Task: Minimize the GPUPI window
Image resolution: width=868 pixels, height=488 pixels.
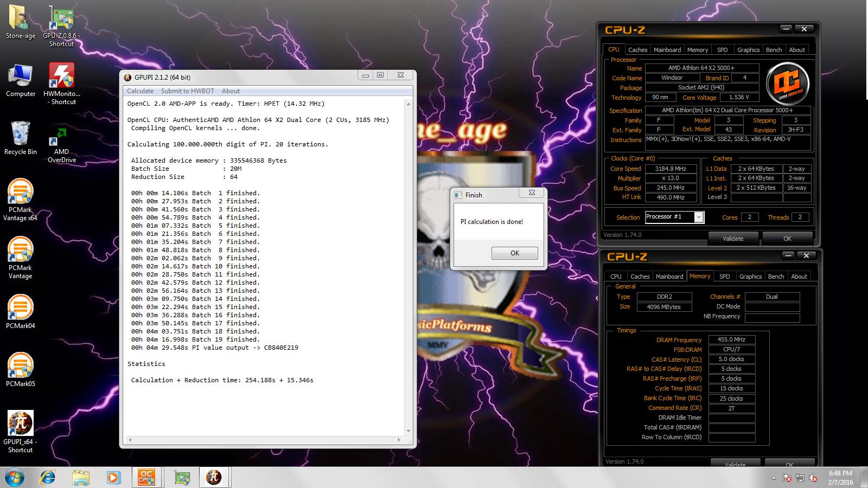Action: click(365, 75)
